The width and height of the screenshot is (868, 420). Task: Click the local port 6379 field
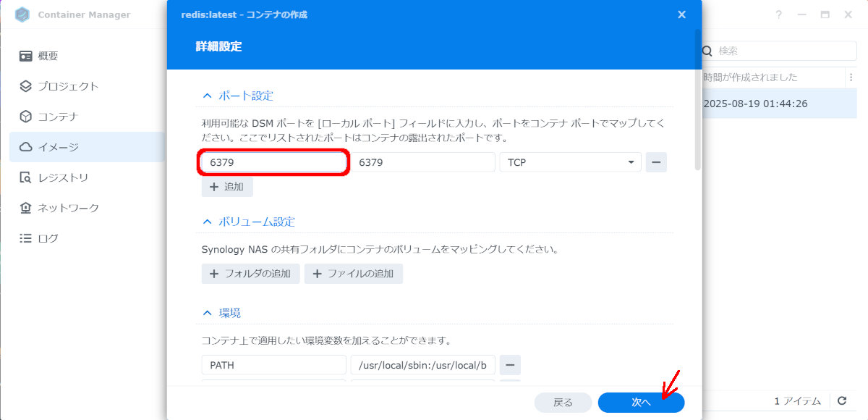(273, 162)
